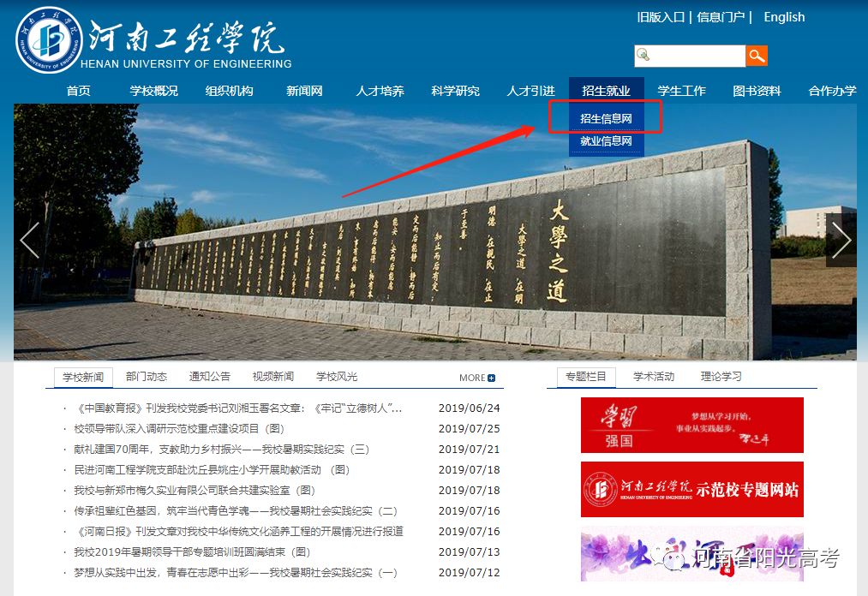The image size is (868, 596).
Task: Click the 示范校专题网站 banner
Action: 692,489
